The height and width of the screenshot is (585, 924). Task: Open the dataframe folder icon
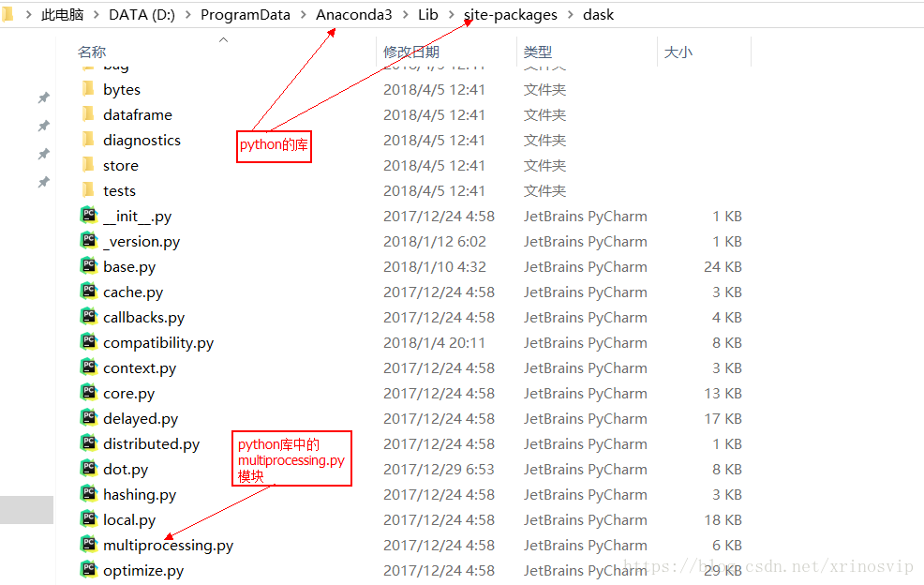pos(89,113)
